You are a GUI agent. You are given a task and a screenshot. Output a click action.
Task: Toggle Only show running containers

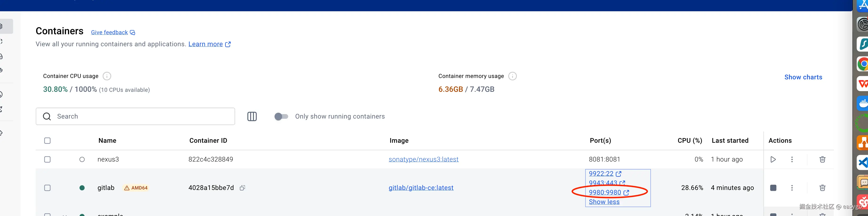click(x=281, y=116)
